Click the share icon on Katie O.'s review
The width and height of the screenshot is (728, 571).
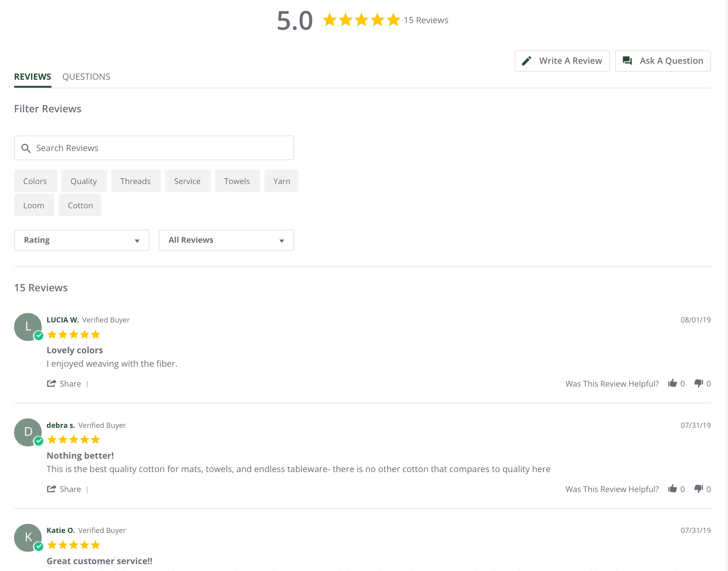[52, 570]
